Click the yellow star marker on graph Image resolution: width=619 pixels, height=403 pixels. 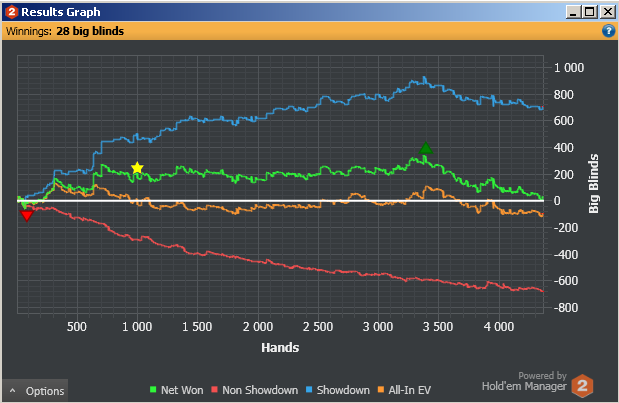(x=137, y=168)
